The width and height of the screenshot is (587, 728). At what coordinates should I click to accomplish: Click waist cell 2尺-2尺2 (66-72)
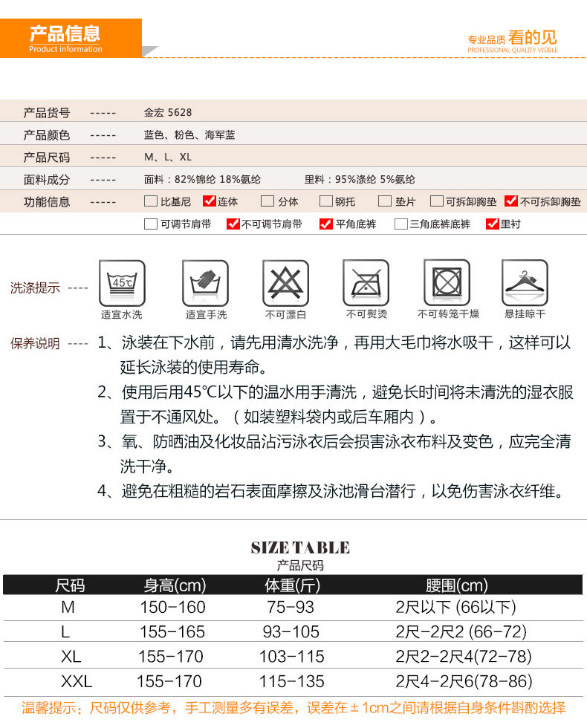(x=461, y=632)
